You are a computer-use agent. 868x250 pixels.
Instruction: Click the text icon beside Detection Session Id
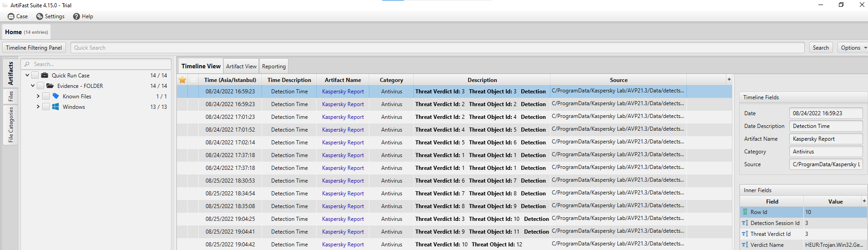tap(745, 223)
